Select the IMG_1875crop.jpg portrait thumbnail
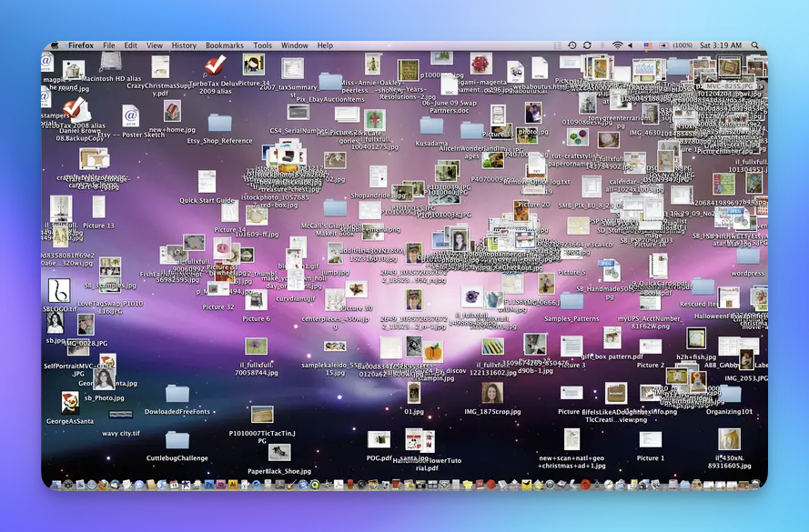 (492, 393)
